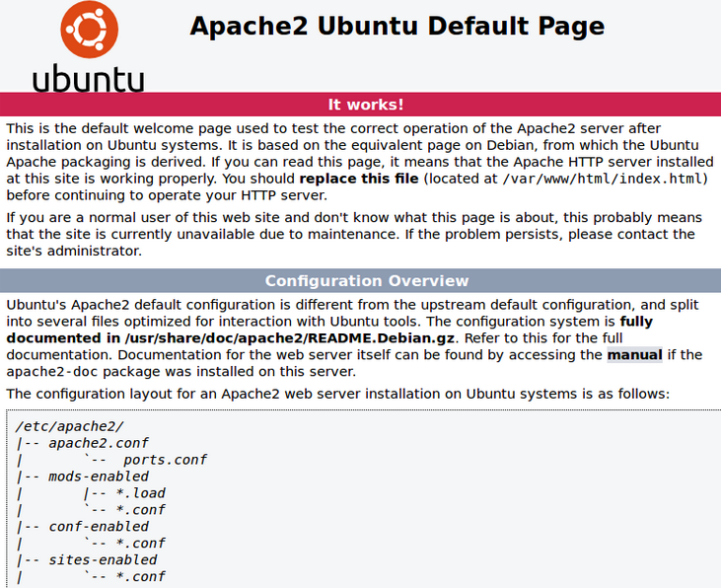The width and height of the screenshot is (721, 588).
Task: Select the apache2.conf tree entry
Action: [99, 443]
